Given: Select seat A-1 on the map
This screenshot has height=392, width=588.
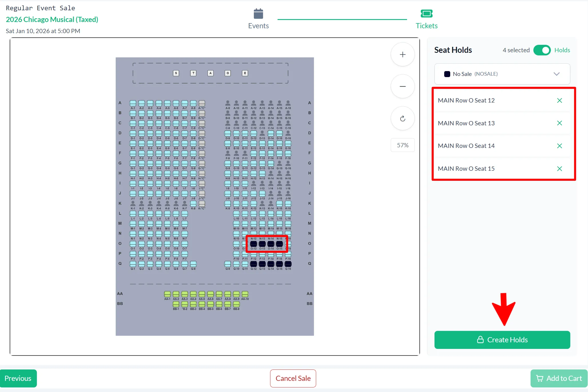Looking at the screenshot, I should tap(133, 103).
